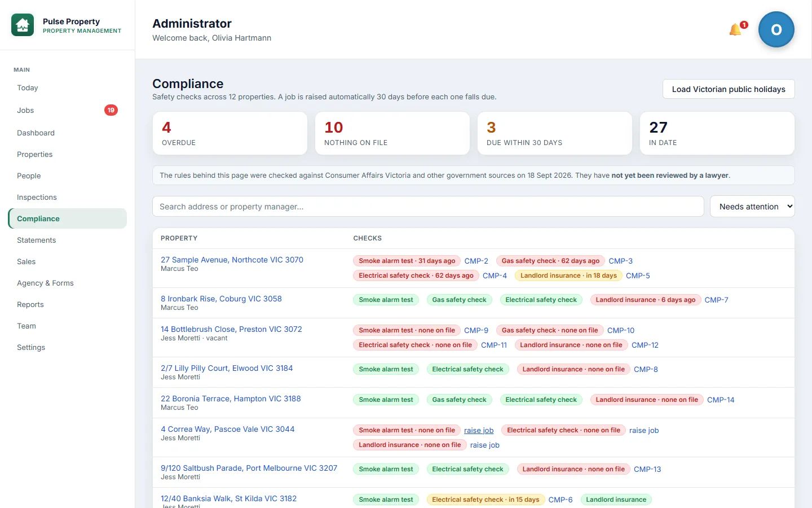Open 8 Ironbark Rise, Coburg property link
812x508 pixels.
point(221,299)
